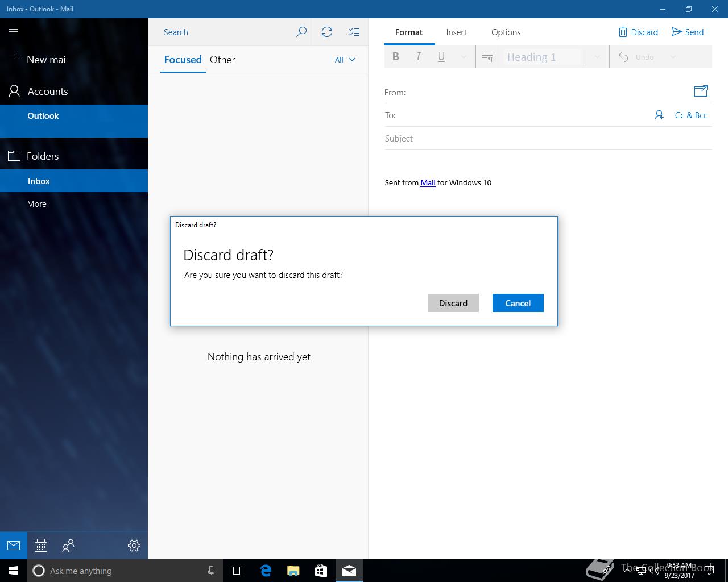This screenshot has height=582, width=728.
Task: Enter selection mode via the checklist icon
Action: [x=354, y=32]
